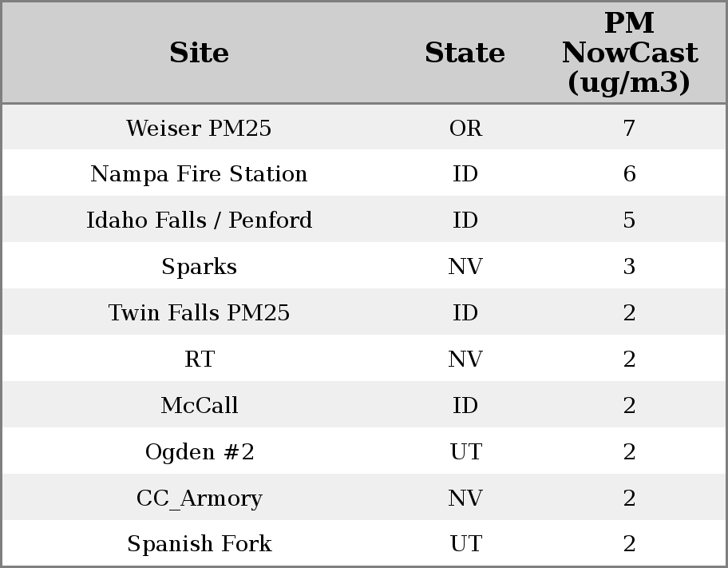Click the CC_Armory site cell
This screenshot has height=568, width=728.
tap(199, 498)
